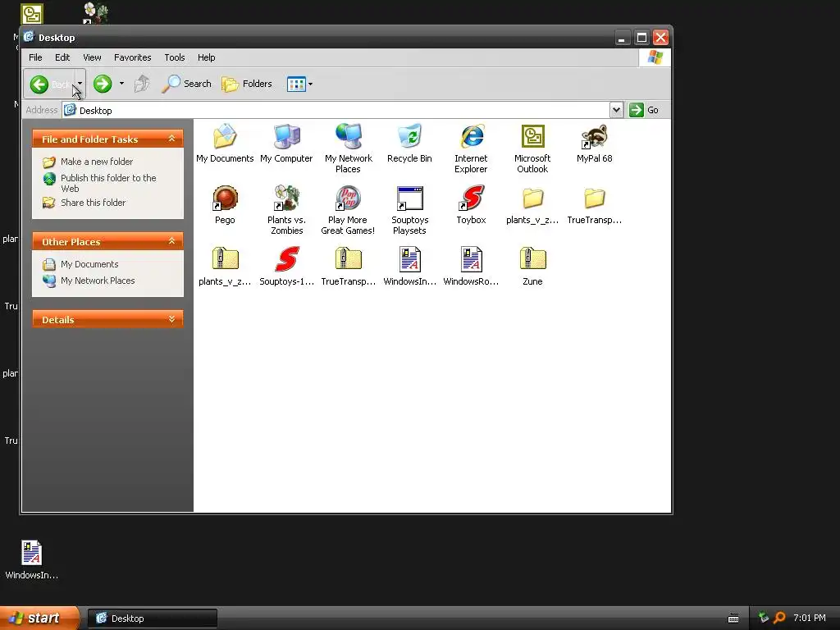
Task: Click the WindowsIn... file on desktop background
Action: [32, 559]
